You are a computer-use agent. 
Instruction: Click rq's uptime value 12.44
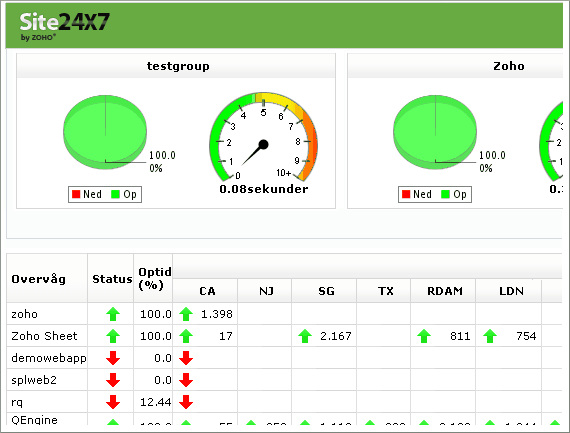point(156,402)
